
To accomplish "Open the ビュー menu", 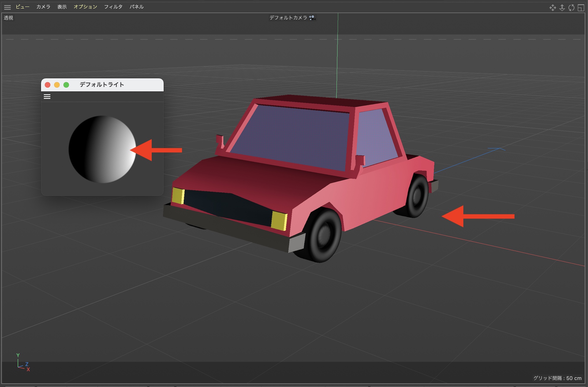I will 23,7.
